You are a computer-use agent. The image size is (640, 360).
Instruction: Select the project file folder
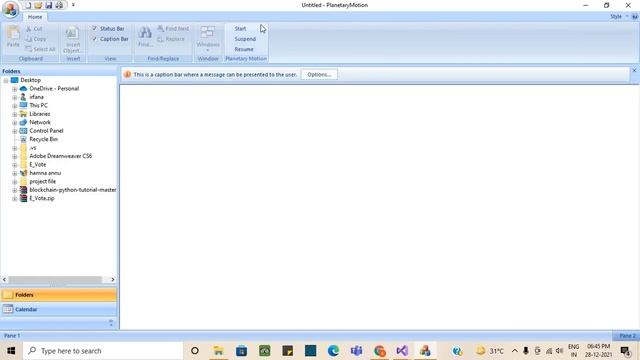[42, 181]
